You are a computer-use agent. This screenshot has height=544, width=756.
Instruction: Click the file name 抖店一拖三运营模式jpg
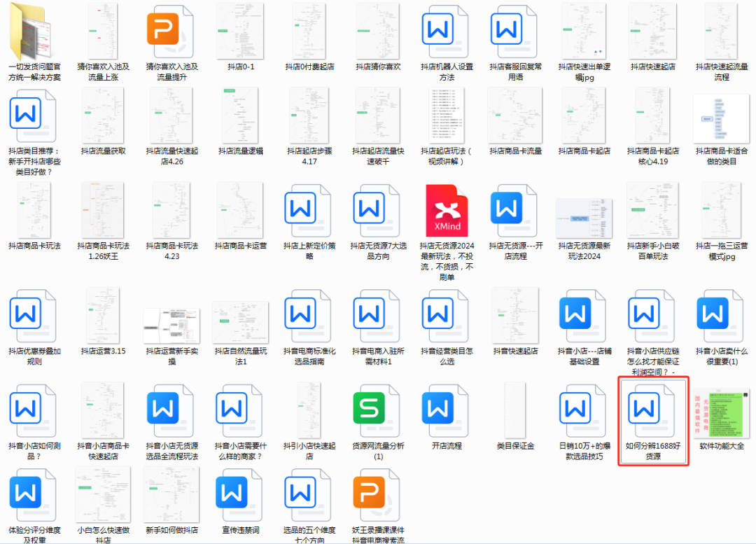click(722, 251)
